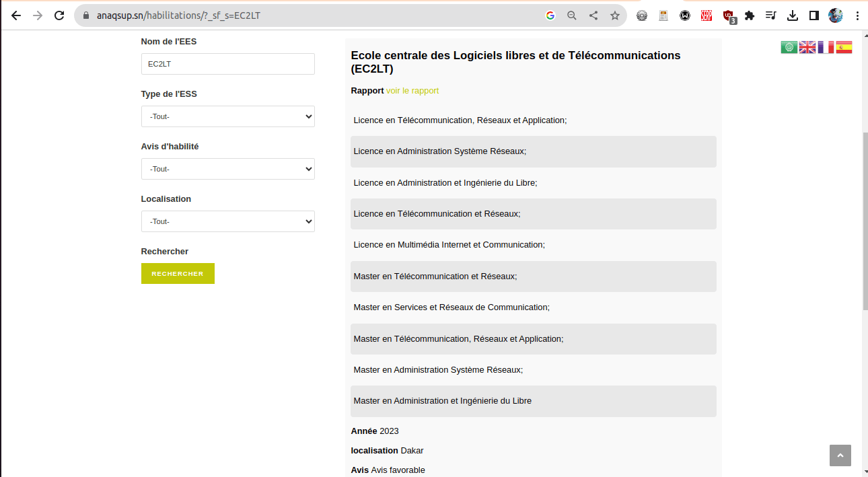Screen dimensions: 868x477
Task: Click the browser forward arrow
Action: (38, 15)
